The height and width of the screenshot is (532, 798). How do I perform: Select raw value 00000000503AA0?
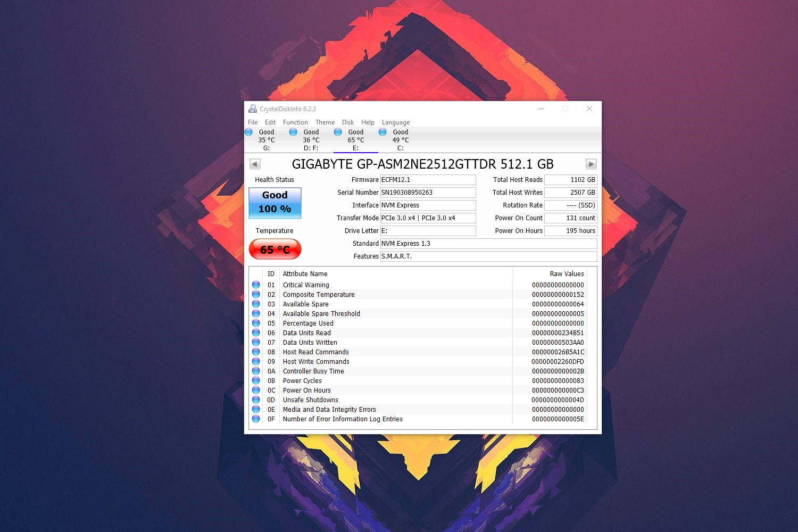(x=558, y=343)
